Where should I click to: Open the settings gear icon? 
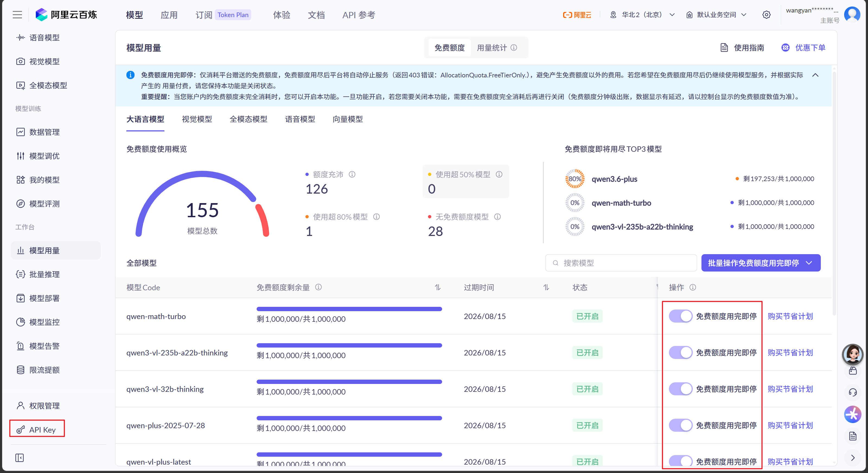coord(766,15)
